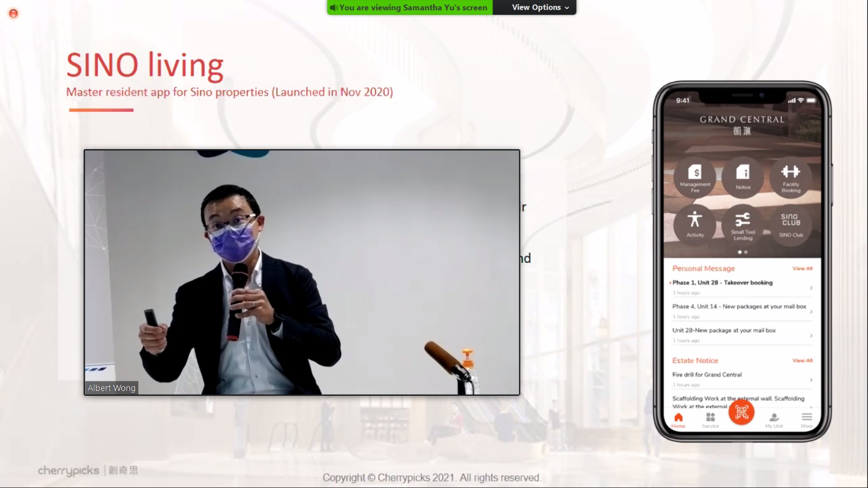Click the 'Copyright © Cherrypicks 2021' footer text
Viewport: 868px width, 488px height.
click(x=431, y=478)
